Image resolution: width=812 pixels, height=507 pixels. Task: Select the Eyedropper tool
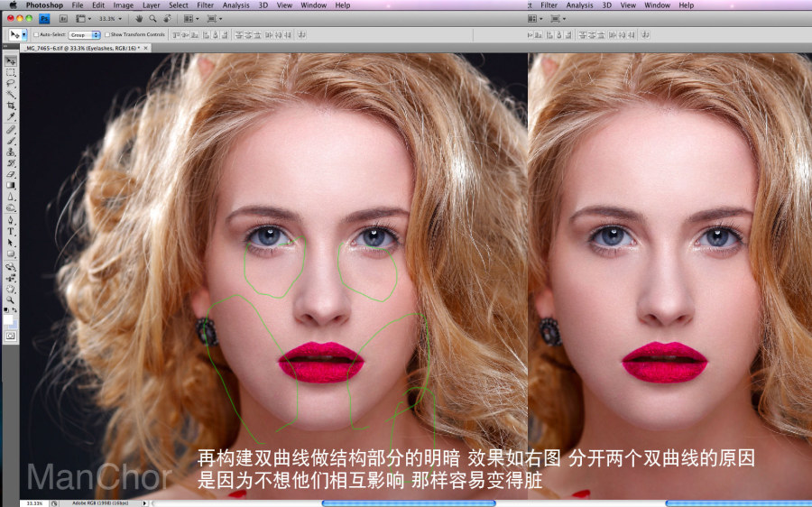click(x=10, y=117)
